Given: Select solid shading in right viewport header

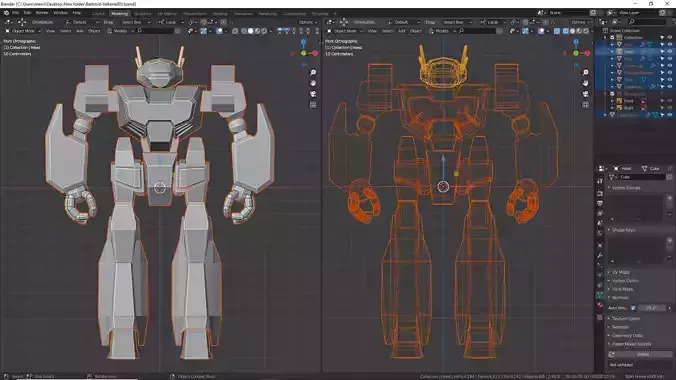Looking at the screenshot, I should (x=572, y=31).
